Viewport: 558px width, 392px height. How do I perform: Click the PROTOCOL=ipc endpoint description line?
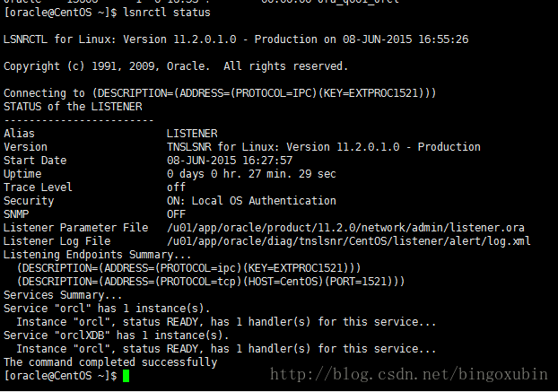click(x=189, y=268)
